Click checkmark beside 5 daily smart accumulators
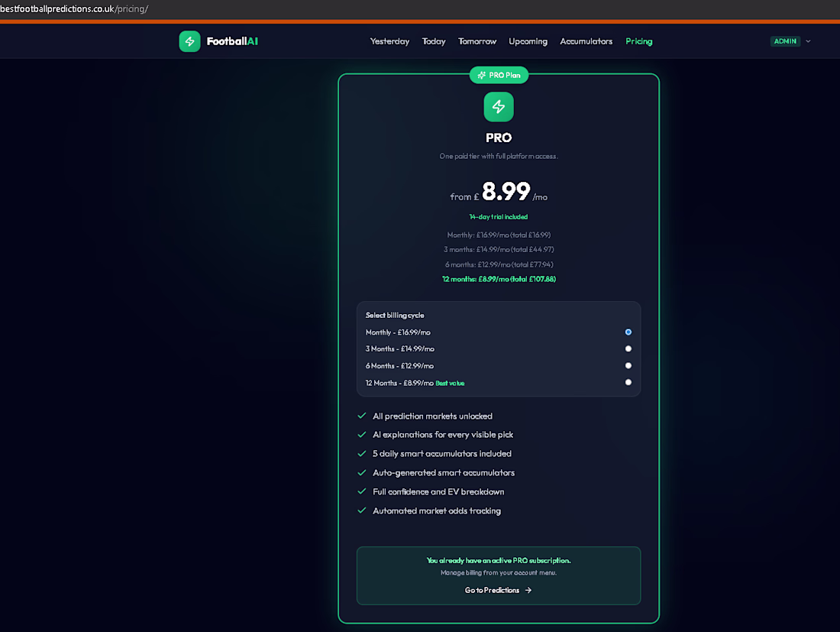The image size is (840, 632). [362, 453]
